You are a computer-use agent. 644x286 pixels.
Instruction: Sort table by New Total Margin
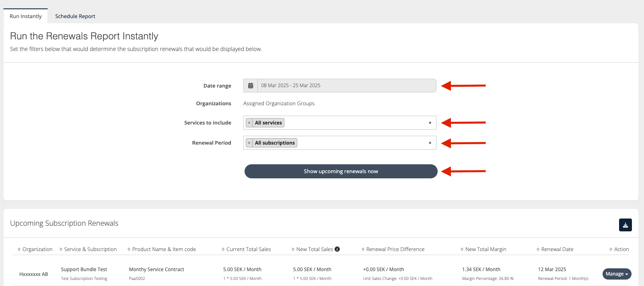coord(485,249)
